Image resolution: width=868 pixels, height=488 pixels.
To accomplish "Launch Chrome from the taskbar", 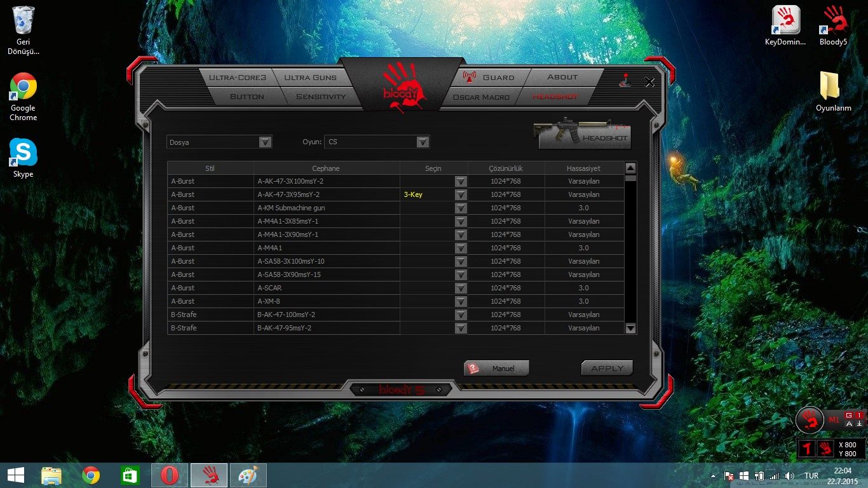I will [91, 475].
